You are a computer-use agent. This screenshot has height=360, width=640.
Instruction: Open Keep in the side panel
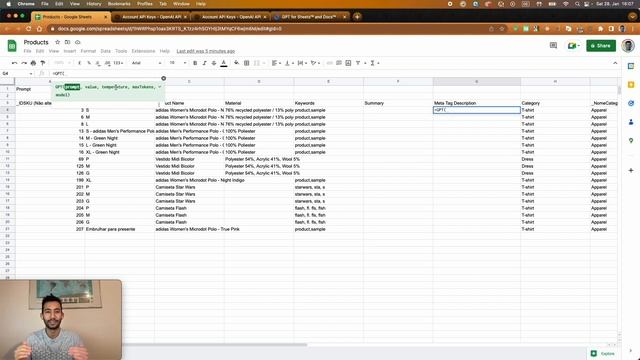631,85
